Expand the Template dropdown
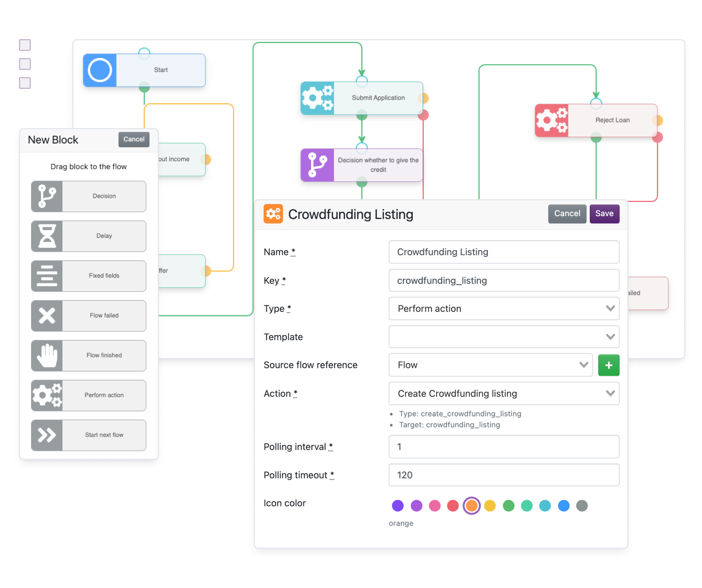The width and height of the screenshot is (702, 588). (504, 337)
